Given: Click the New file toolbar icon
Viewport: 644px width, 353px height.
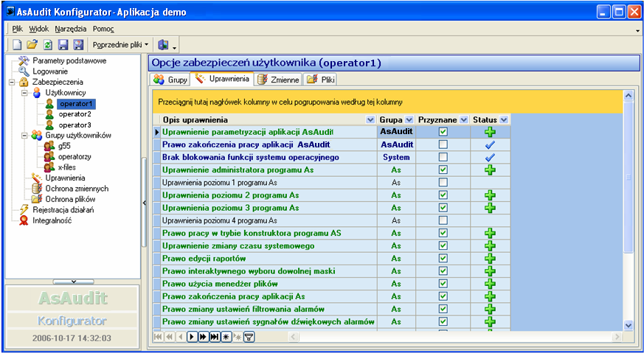Looking at the screenshot, I should pos(16,45).
